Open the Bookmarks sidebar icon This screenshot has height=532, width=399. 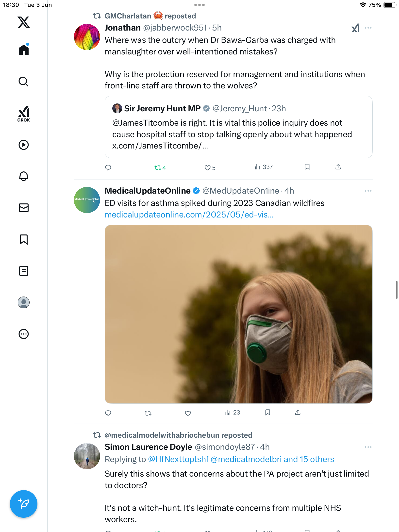click(x=24, y=239)
